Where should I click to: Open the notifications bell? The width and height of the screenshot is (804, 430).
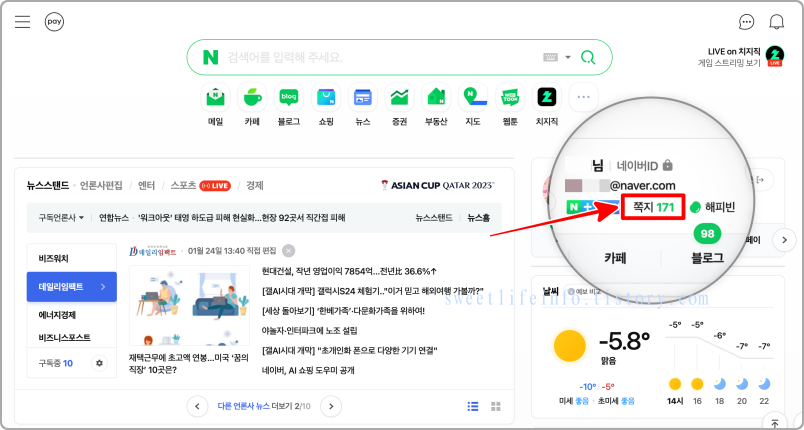[x=777, y=22]
